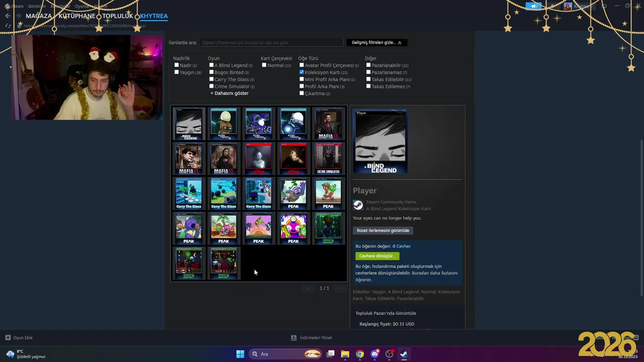Click the Steam icon on the taskbar
Image resolution: width=644 pixels, height=362 pixels.
point(404,354)
